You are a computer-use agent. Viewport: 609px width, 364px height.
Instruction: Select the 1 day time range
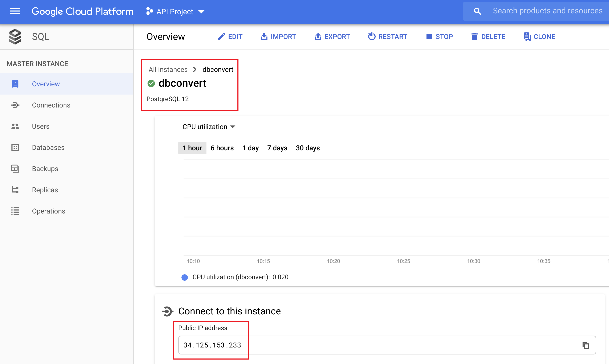coord(250,148)
